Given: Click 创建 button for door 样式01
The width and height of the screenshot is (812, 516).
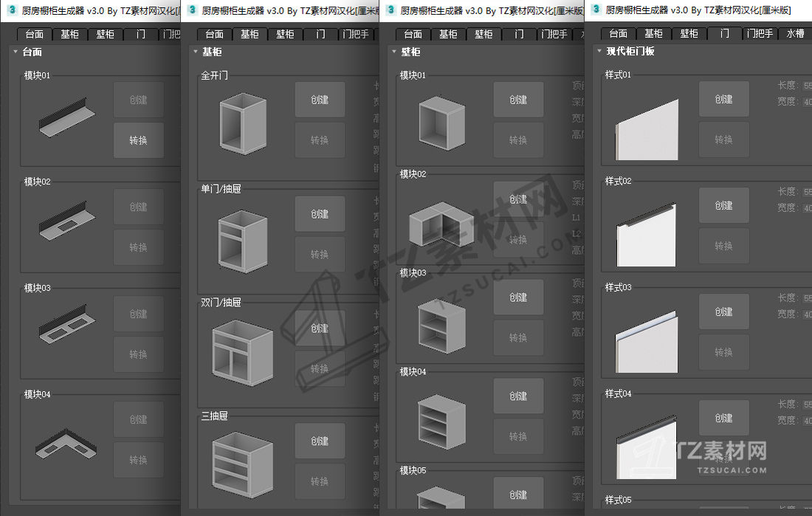Looking at the screenshot, I should pos(723,99).
